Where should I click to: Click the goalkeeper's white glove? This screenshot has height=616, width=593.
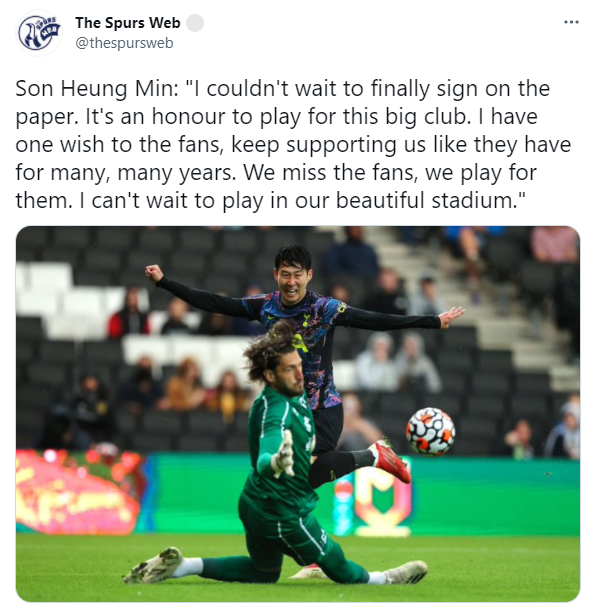click(285, 455)
